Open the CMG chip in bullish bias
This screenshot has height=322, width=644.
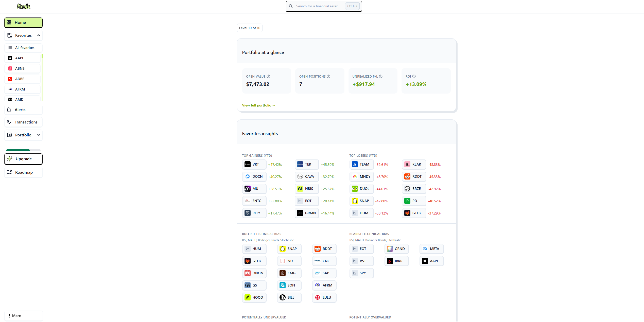click(289, 273)
